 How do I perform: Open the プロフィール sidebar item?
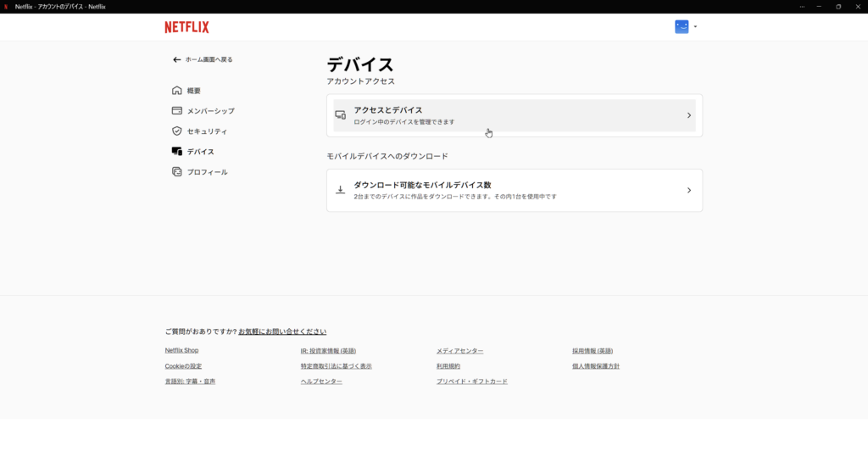(207, 172)
